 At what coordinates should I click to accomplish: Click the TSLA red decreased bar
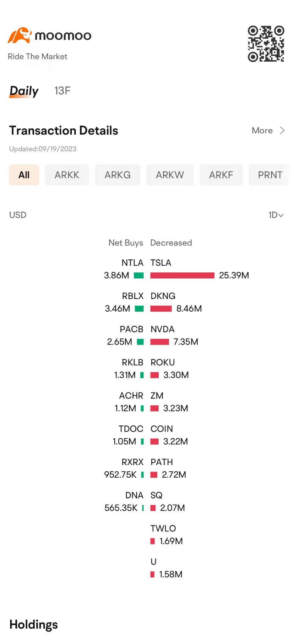(182, 275)
